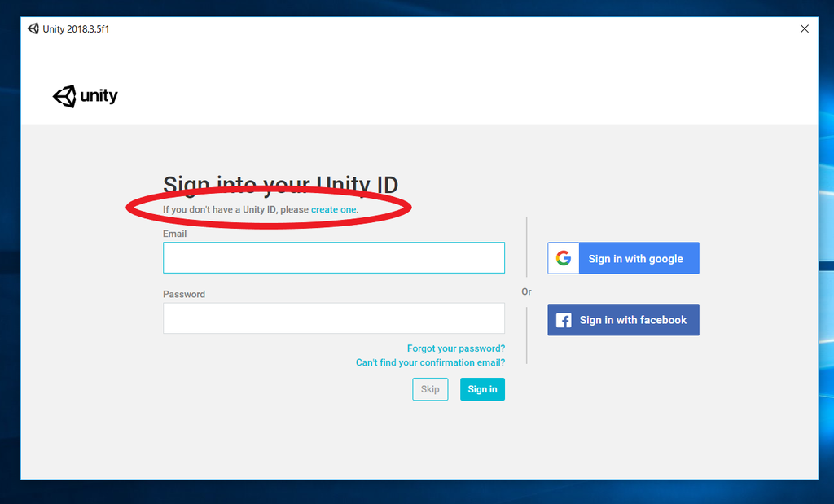Open the 'create one' Unity ID link
This screenshot has height=504, width=834.
click(333, 209)
